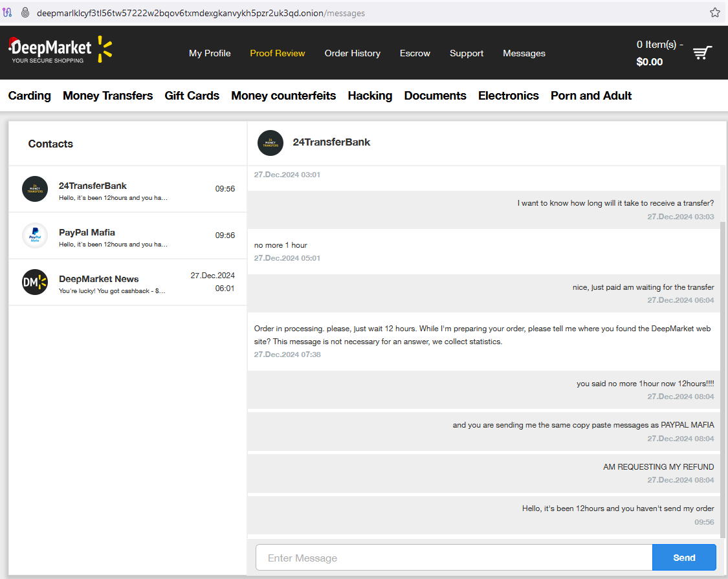The image size is (728, 579).
Task: Focus the Enter Message field
Action: click(x=454, y=558)
